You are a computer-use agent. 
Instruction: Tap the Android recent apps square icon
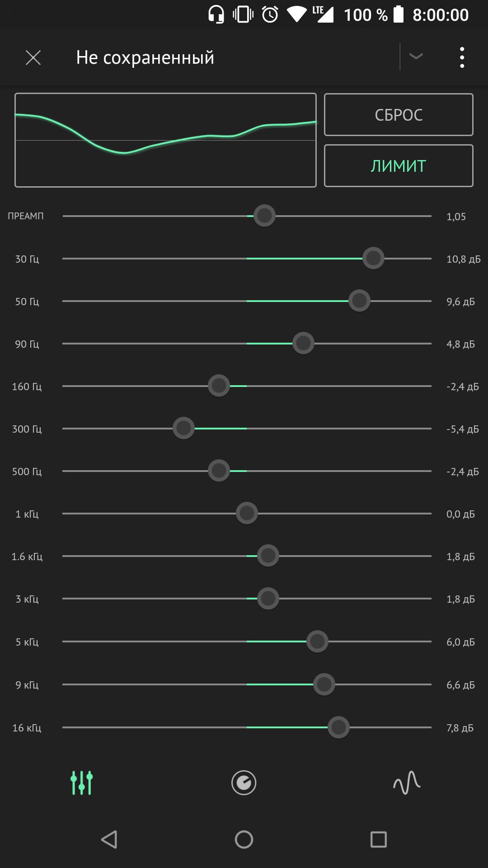coord(379,840)
